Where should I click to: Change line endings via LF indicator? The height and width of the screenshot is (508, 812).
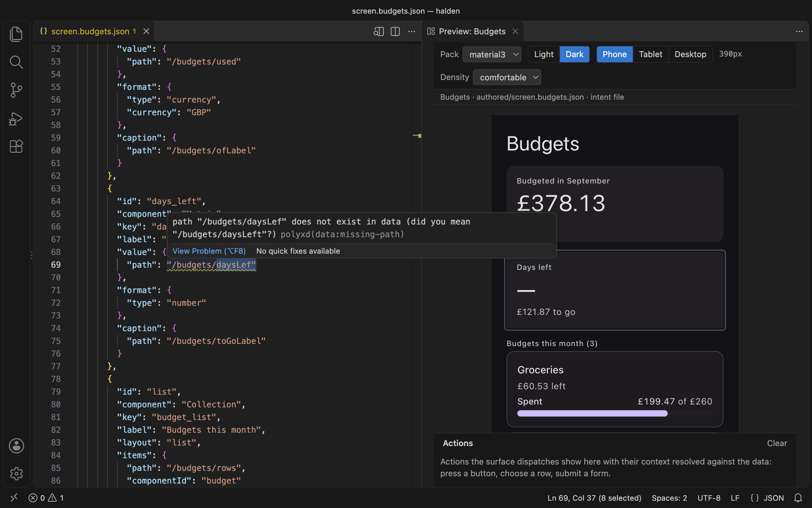click(735, 498)
